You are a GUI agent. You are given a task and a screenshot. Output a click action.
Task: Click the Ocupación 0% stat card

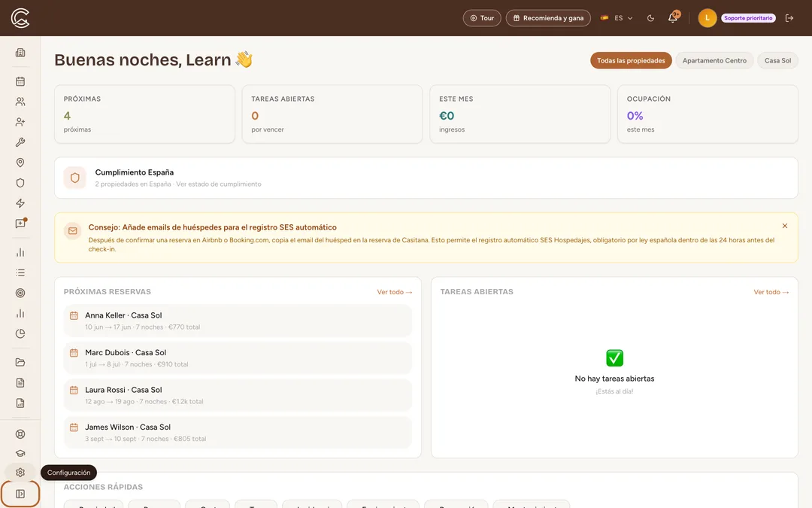pyautogui.click(x=707, y=114)
